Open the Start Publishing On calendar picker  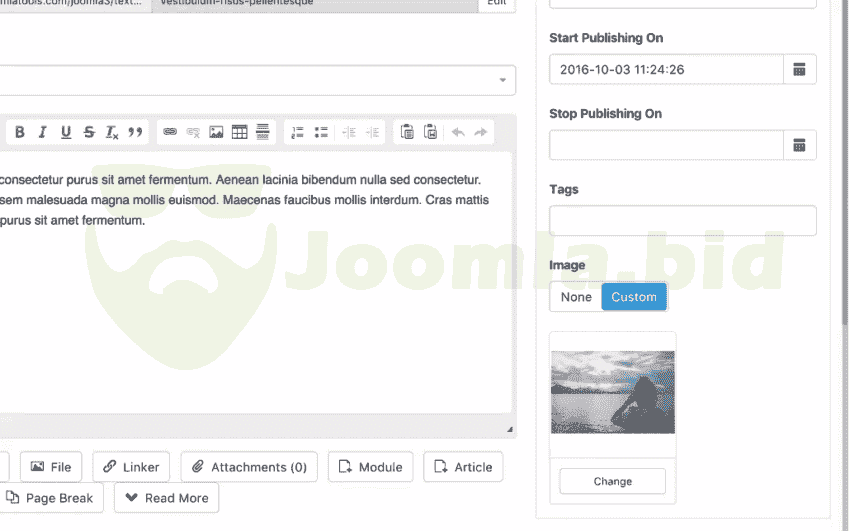point(799,69)
